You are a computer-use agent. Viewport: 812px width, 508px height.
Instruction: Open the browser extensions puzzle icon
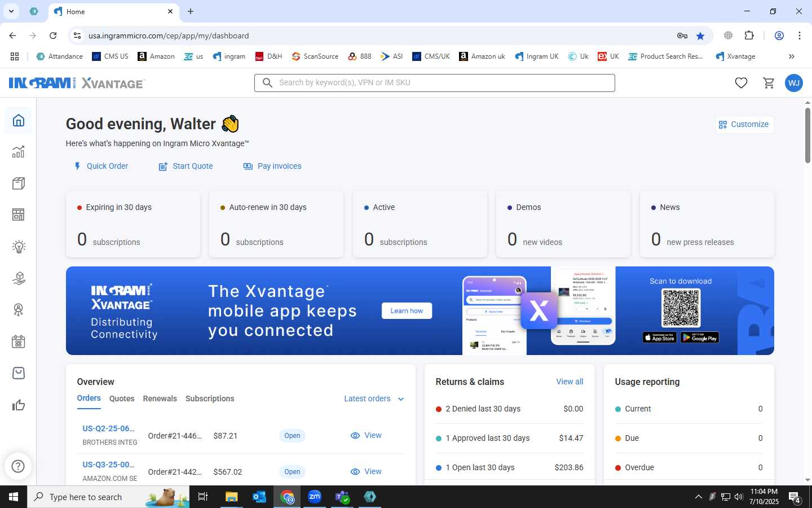point(749,36)
